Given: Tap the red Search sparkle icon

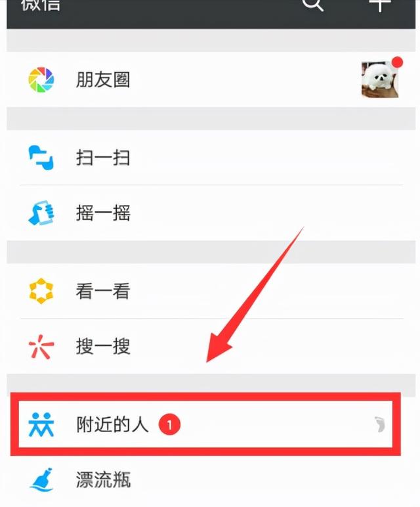Looking at the screenshot, I should pos(41,347).
